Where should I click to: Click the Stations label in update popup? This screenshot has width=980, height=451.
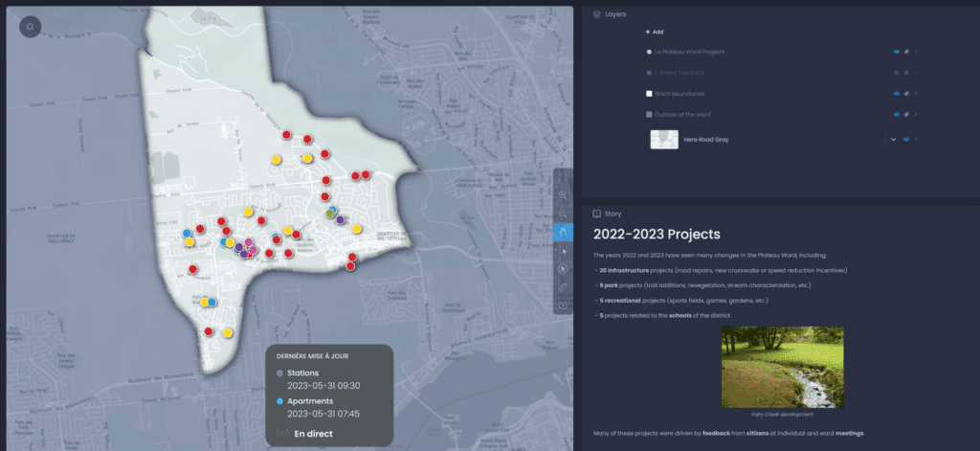coord(302,373)
